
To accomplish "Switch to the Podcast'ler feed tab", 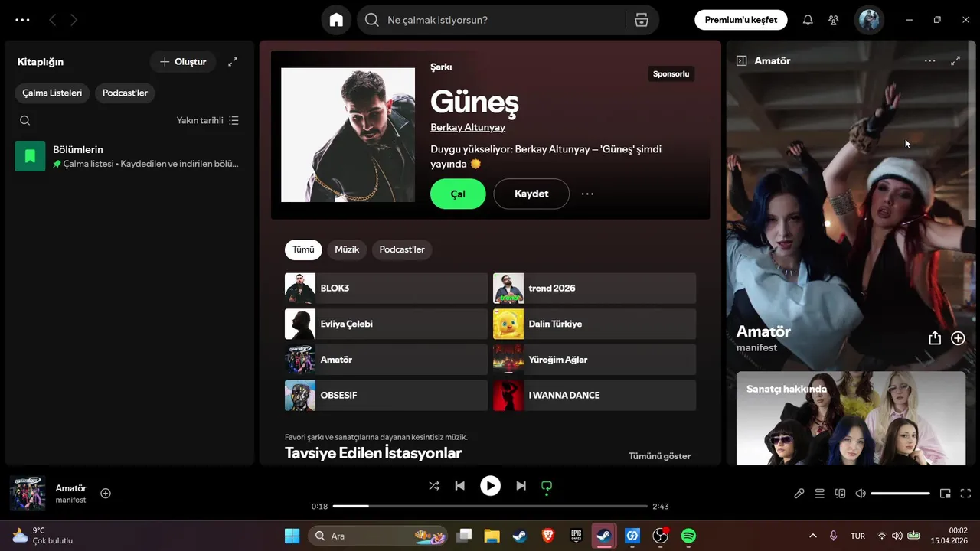I will [402, 249].
